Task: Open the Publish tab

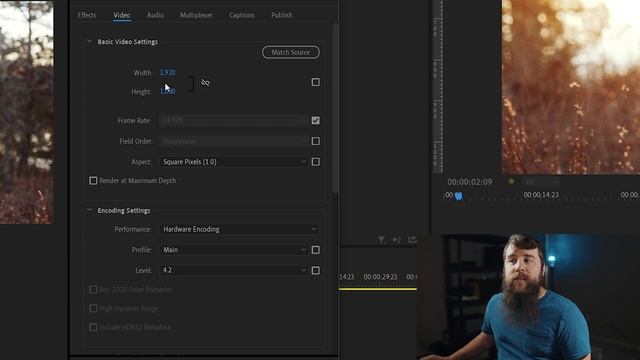Action: click(x=282, y=15)
